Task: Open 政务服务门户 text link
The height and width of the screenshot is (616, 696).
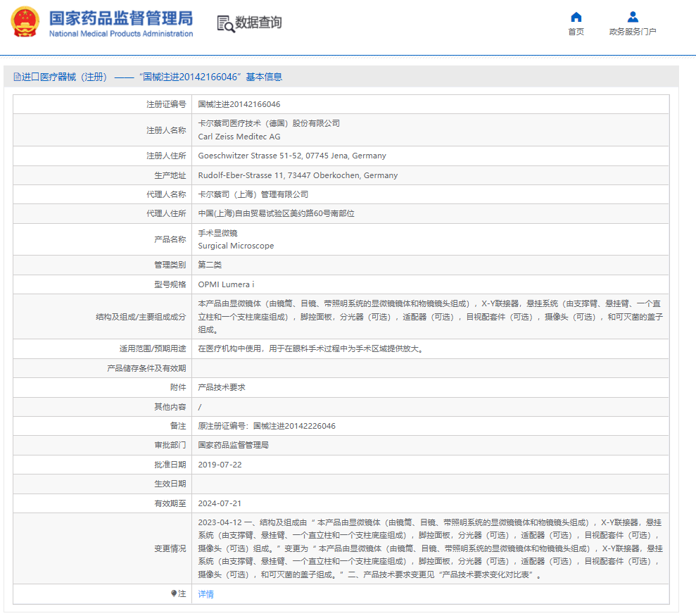Action: tap(633, 32)
